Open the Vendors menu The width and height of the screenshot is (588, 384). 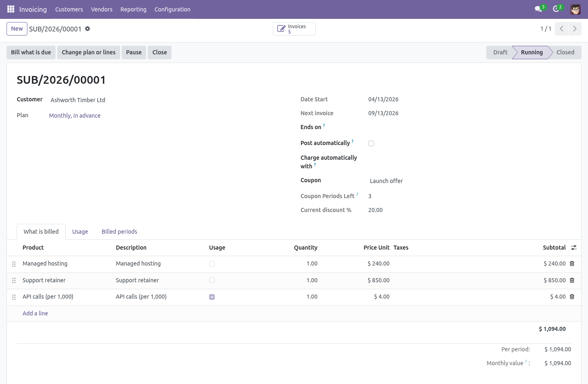(x=102, y=9)
